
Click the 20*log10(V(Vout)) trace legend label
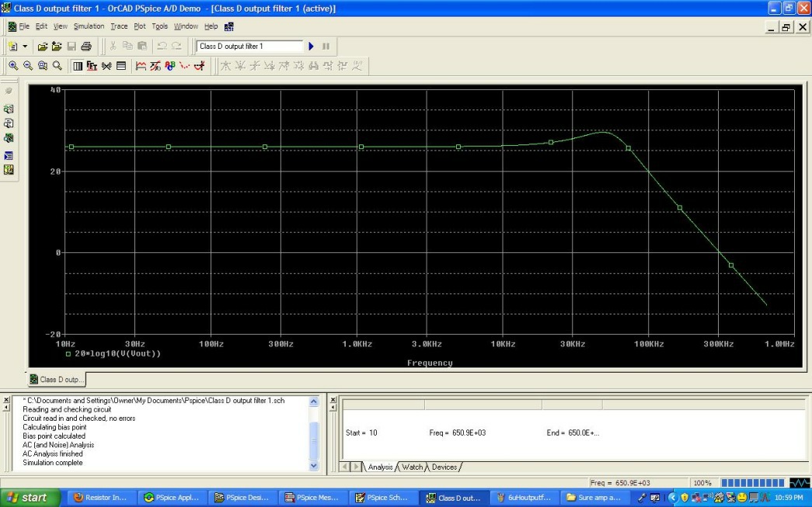tap(117, 354)
